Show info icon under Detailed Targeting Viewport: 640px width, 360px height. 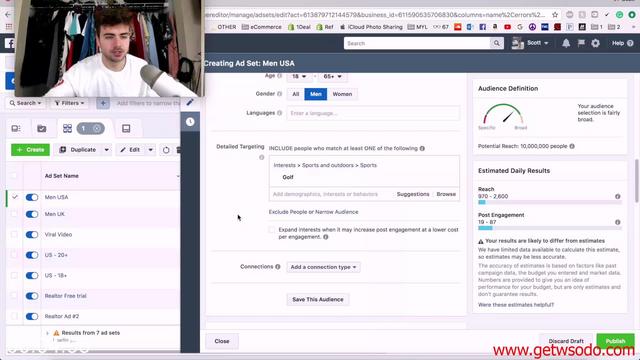[262, 158]
